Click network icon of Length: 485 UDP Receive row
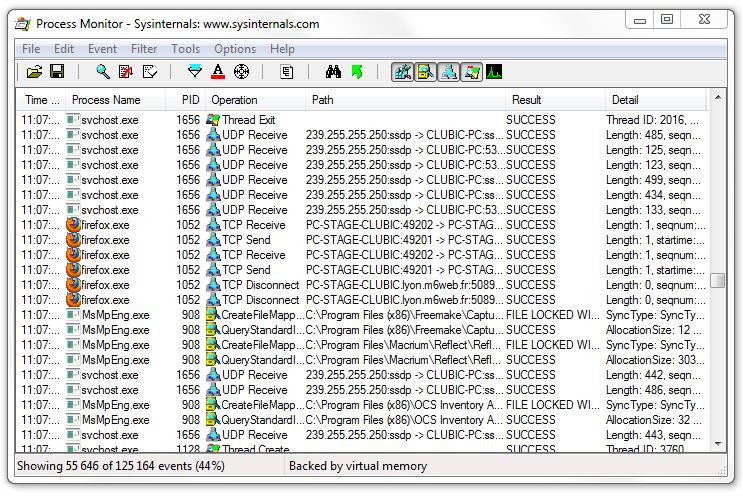Viewport: 743px width, 496px height. tap(214, 135)
